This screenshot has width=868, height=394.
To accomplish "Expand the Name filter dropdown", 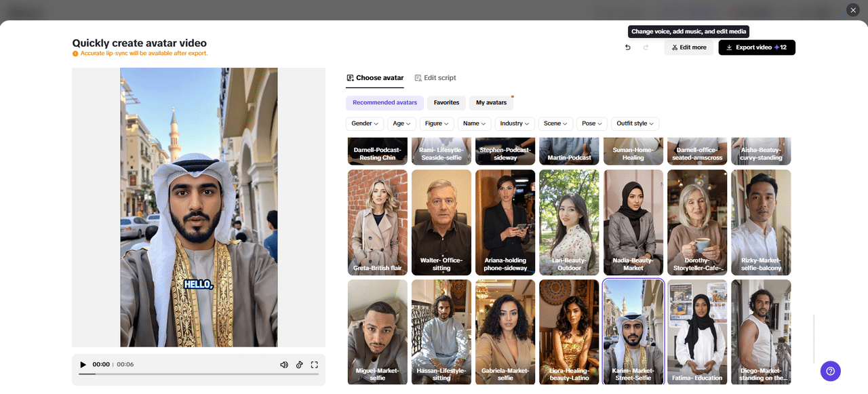I will tap(475, 123).
